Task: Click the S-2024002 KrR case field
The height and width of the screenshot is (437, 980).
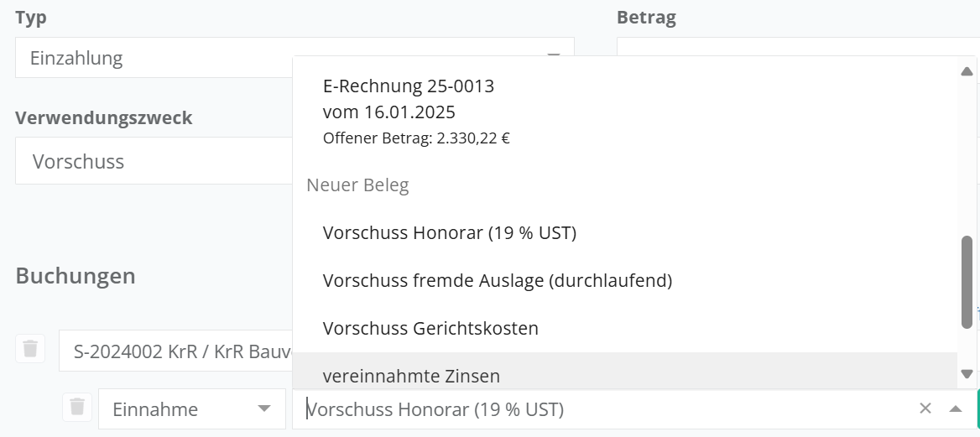Action: click(175, 351)
